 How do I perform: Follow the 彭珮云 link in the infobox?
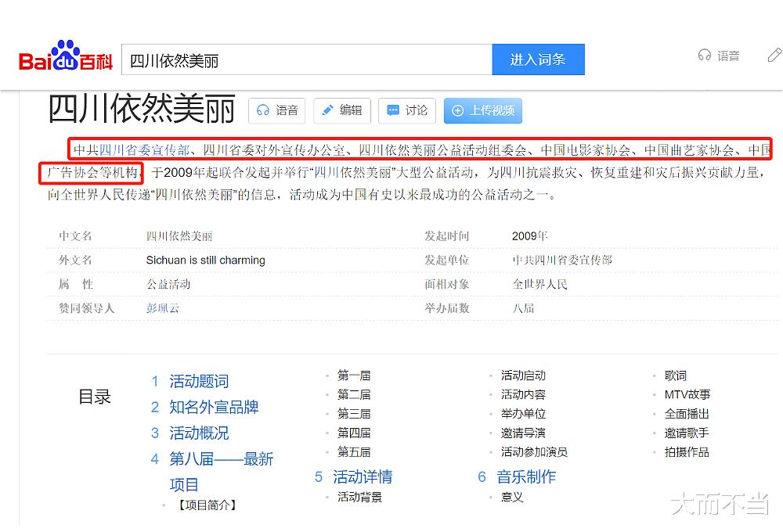click(x=161, y=308)
